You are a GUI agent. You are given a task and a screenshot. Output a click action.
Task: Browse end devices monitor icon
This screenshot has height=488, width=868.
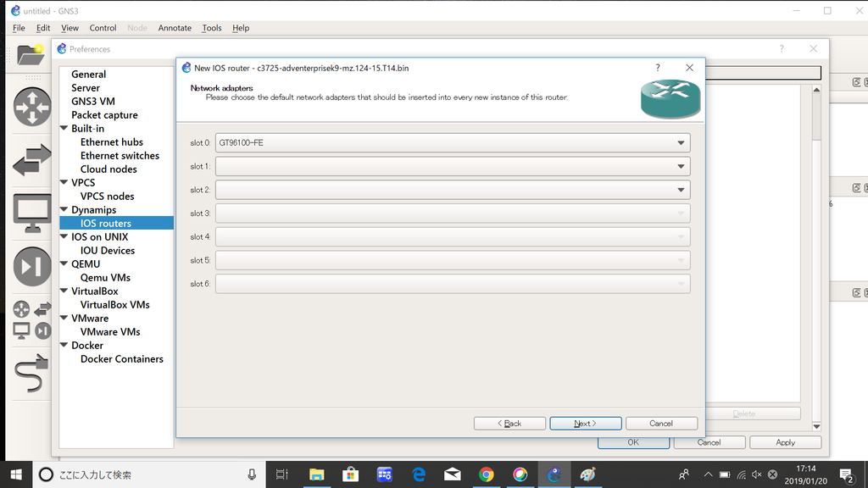32,213
